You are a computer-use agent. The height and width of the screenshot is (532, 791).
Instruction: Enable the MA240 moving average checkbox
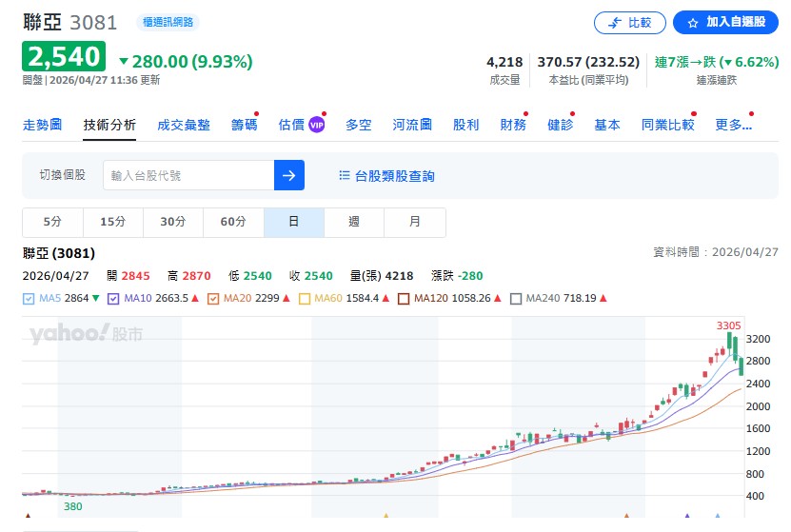click(516, 299)
